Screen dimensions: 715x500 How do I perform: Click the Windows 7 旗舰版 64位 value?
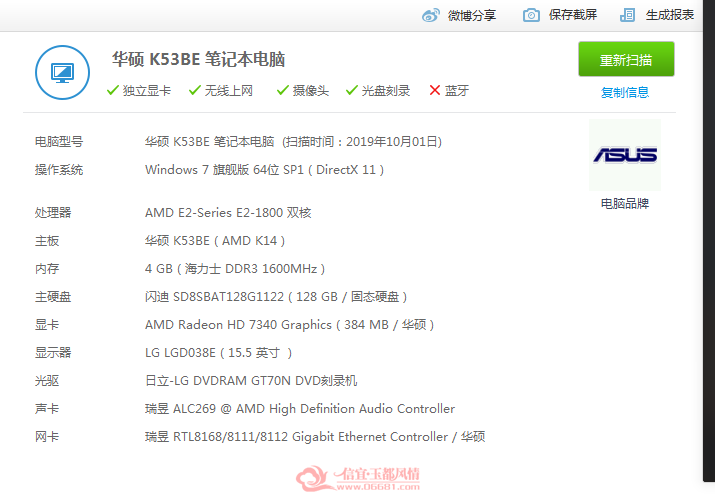(x=264, y=170)
